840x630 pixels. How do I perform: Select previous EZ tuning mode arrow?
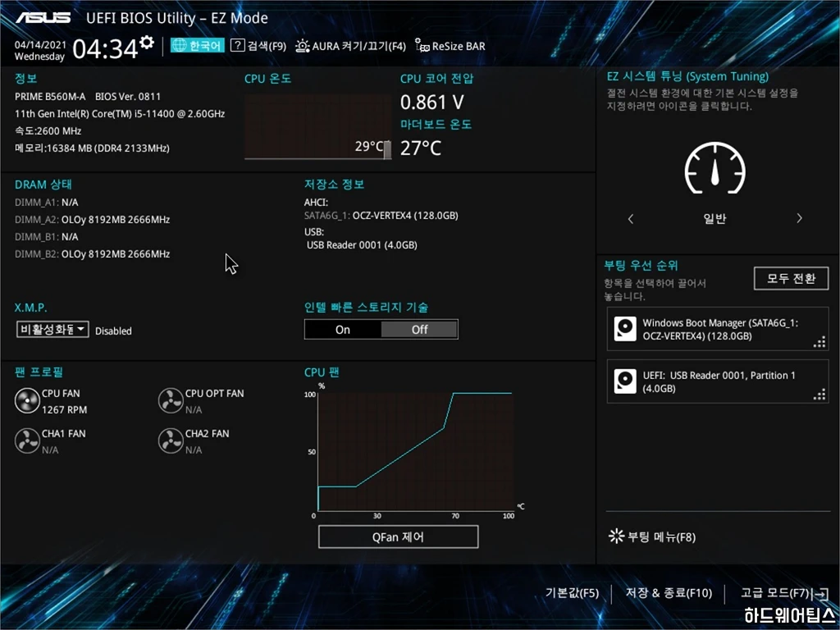click(x=631, y=218)
